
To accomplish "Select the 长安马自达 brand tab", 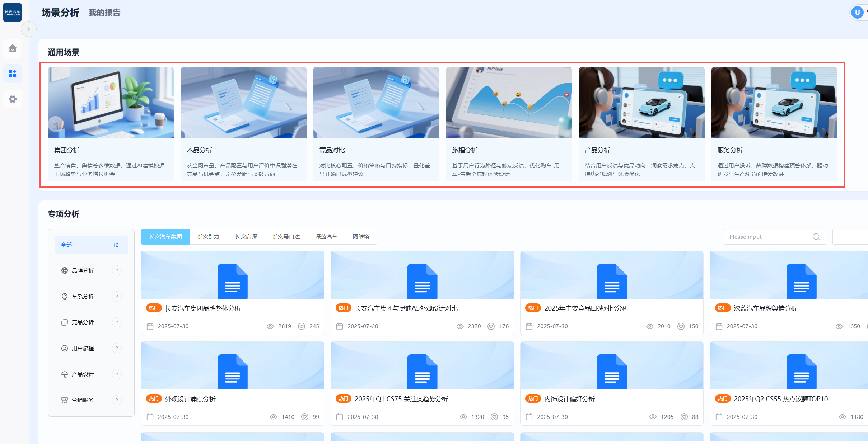I will click(x=286, y=237).
